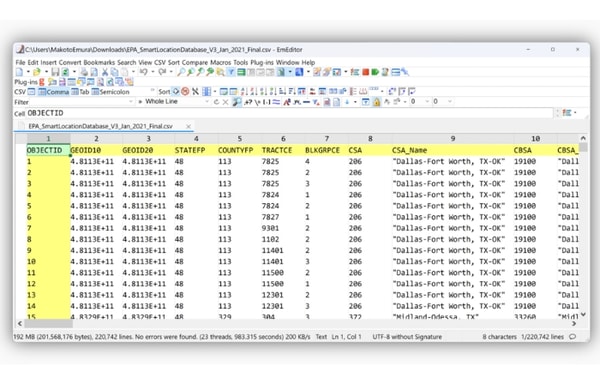
Task: Toggle regular expression filter option
Action: [248, 102]
